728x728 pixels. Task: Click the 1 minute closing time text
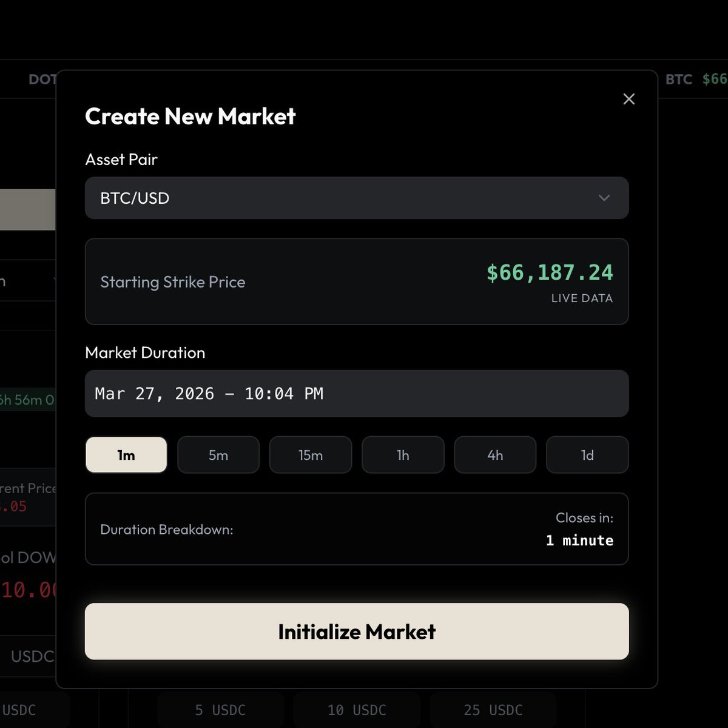[x=579, y=541]
